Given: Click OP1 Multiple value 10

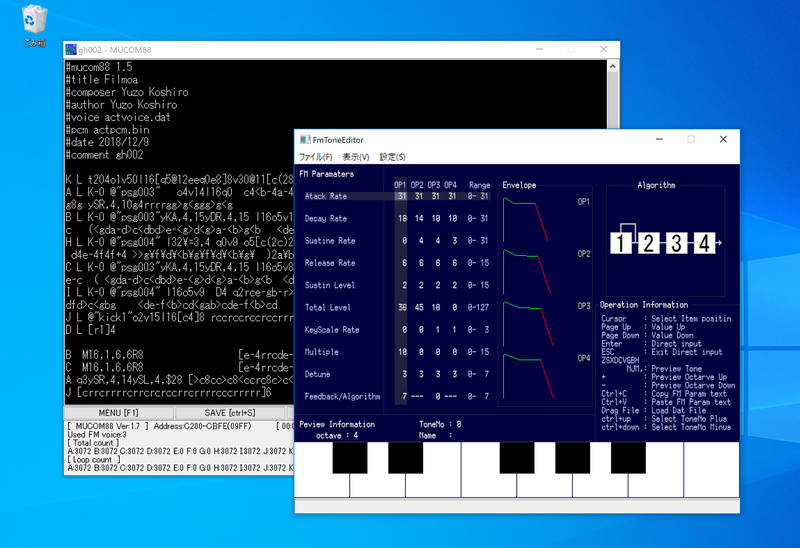Looking at the screenshot, I should coord(402,352).
